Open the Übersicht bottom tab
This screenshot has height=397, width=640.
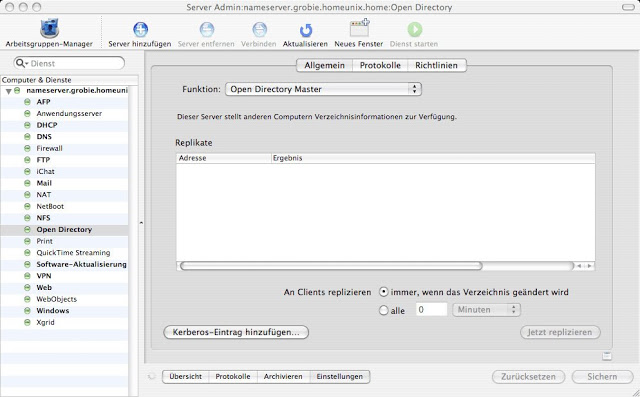(186, 377)
